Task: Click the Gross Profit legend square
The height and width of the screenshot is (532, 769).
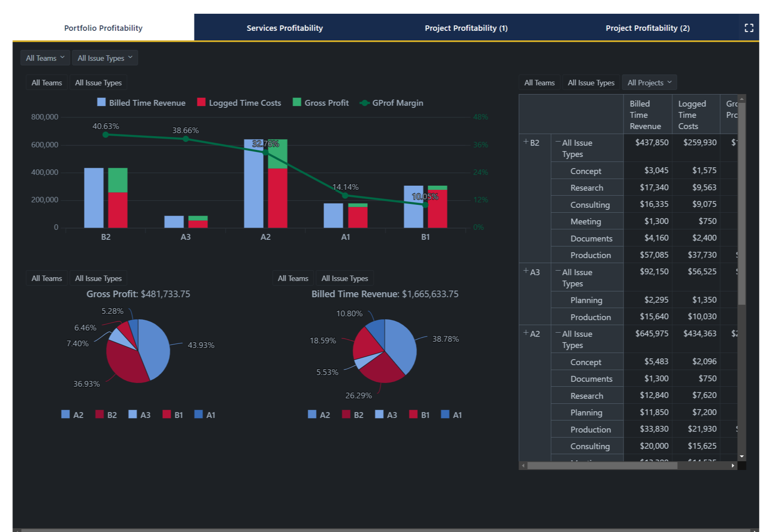Action: [x=297, y=102]
